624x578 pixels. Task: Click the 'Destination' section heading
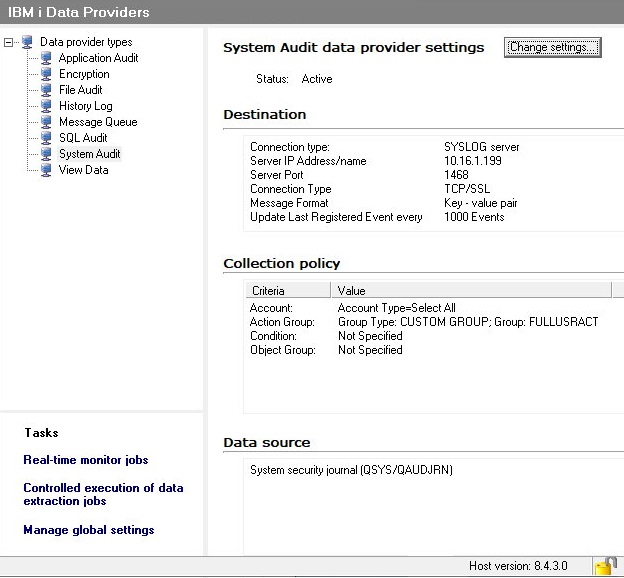click(265, 115)
